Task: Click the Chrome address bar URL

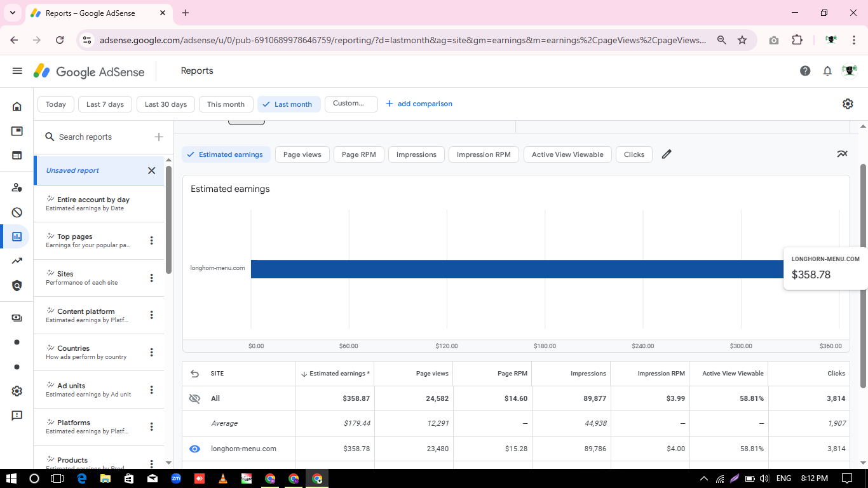Action: tap(402, 40)
